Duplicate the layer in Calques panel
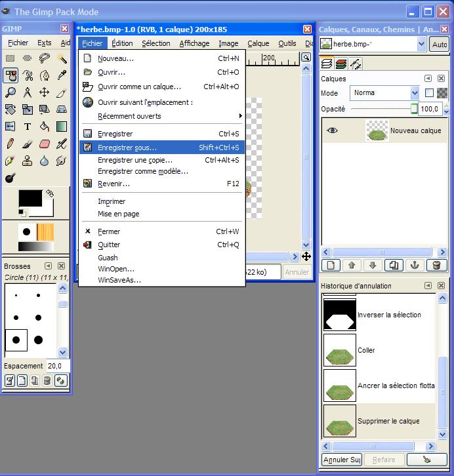Screen dimensions: 454x476 [394, 266]
